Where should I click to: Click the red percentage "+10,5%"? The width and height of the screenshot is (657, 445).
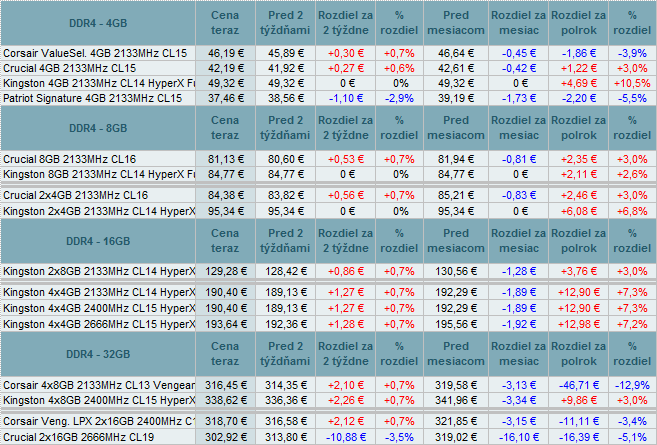pyautogui.click(x=632, y=83)
